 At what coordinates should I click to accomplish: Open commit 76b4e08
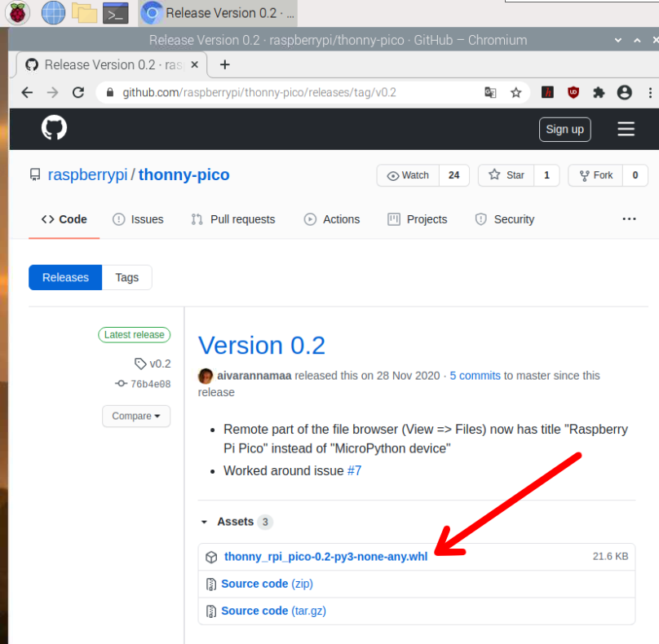click(143, 384)
